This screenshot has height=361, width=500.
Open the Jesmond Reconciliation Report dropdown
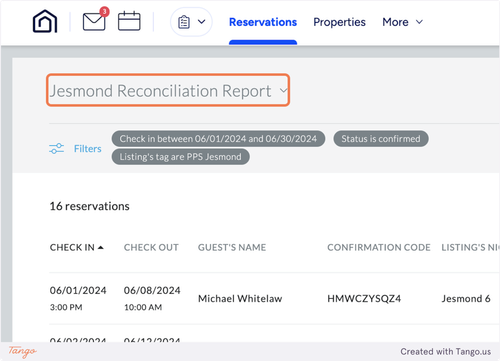pyautogui.click(x=168, y=90)
